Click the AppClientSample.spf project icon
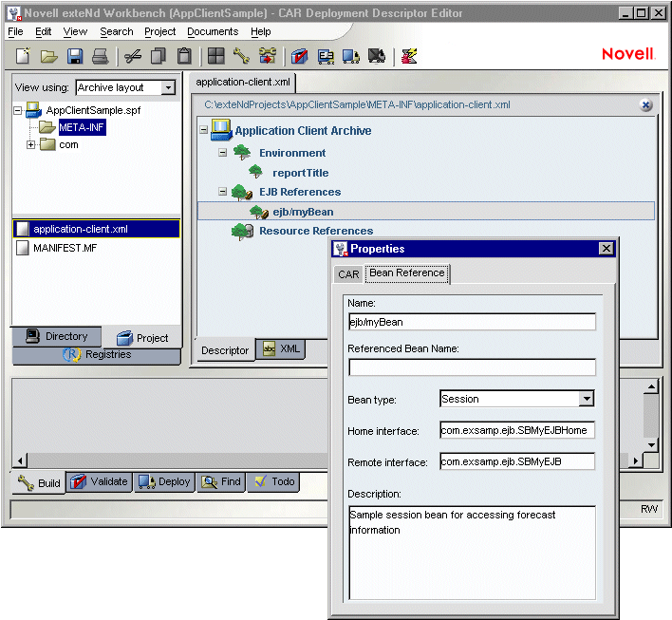Image resolution: width=672 pixels, height=620 pixels. click(x=33, y=110)
